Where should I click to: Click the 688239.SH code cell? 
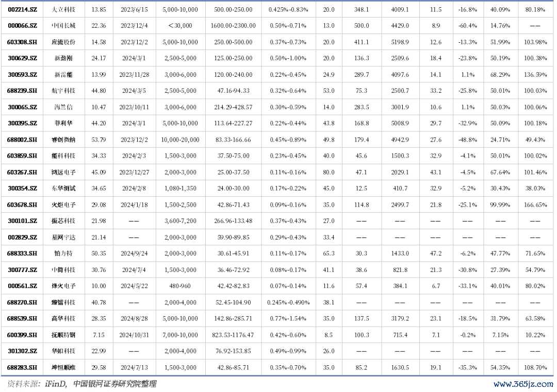tap(22, 91)
